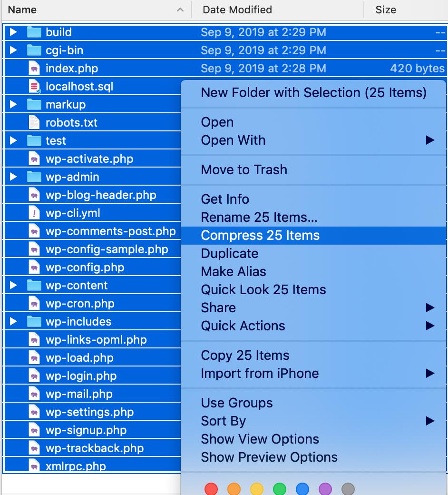
Task: Expand the wp-includes folder disclosure triangle
Action: 13,321
